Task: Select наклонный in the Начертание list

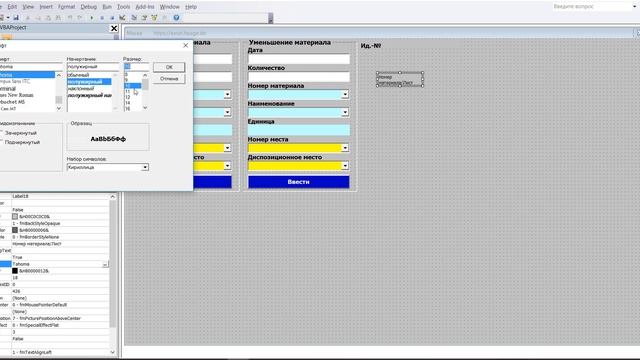Action: click(81, 88)
